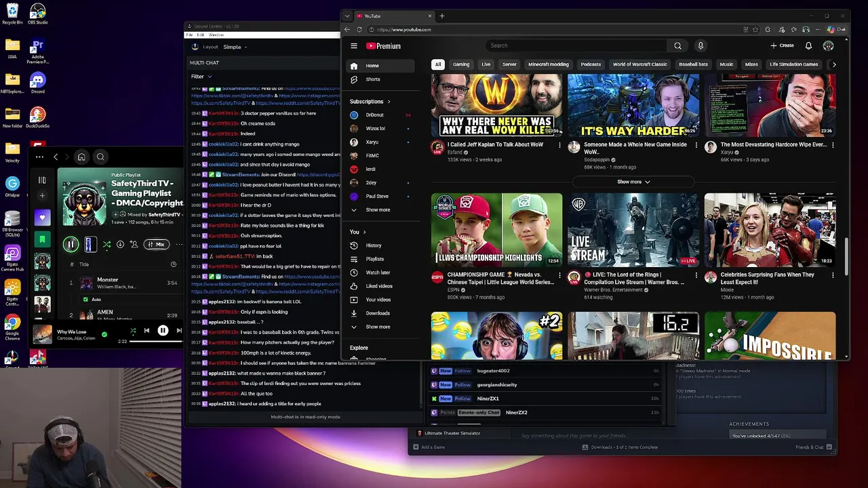
Task: Click the Create button on YouTube
Action: coord(782,45)
